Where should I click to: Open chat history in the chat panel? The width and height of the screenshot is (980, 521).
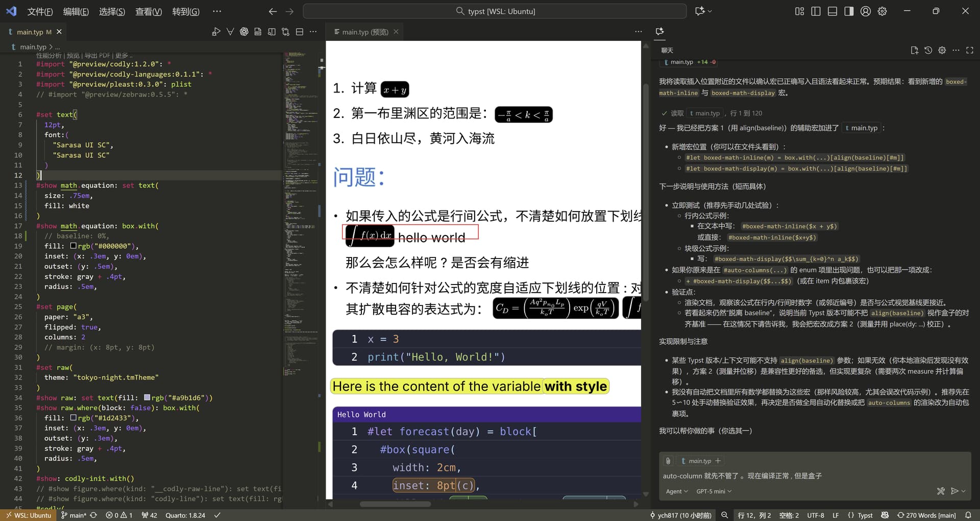928,50
